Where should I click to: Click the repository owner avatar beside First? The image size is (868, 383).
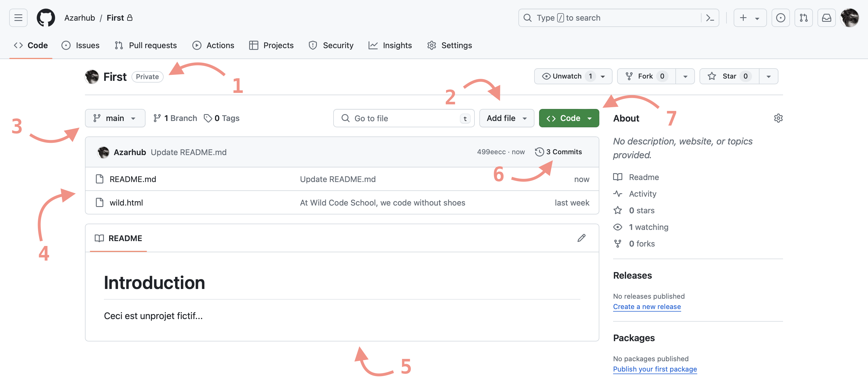point(92,76)
